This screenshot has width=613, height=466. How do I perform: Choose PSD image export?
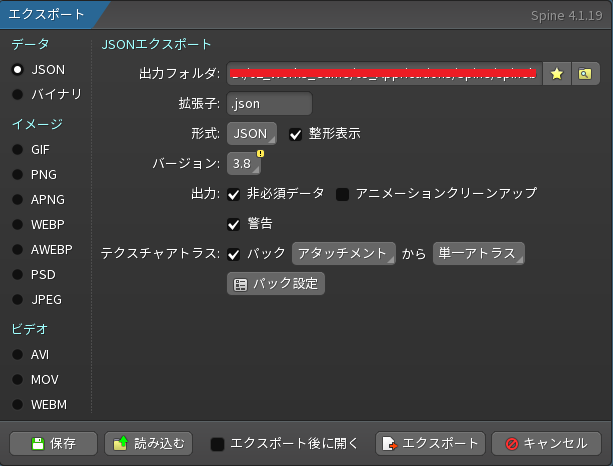[18, 274]
